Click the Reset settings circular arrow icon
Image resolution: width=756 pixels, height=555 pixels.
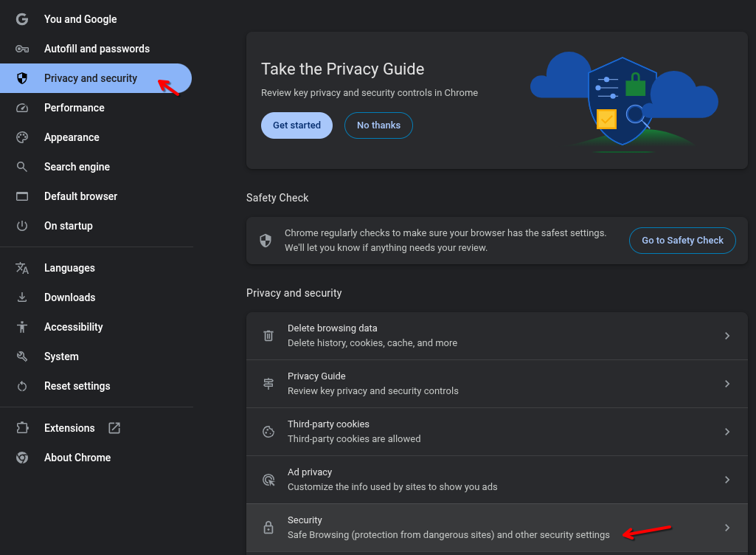click(x=21, y=386)
